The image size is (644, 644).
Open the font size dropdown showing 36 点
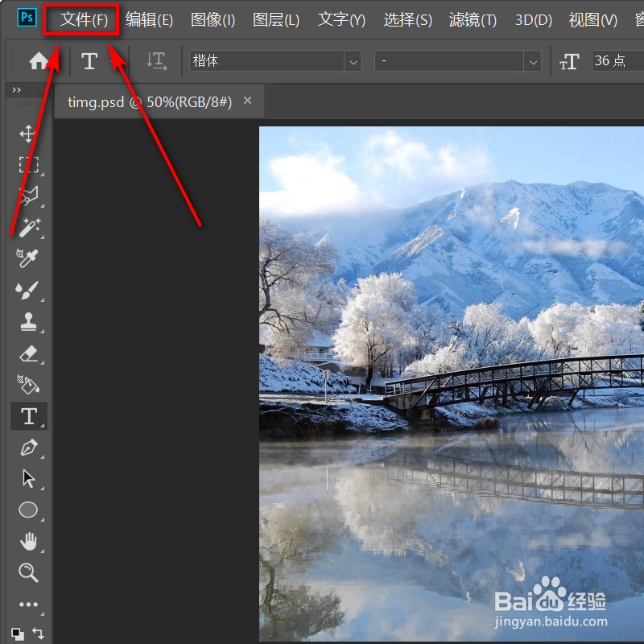612,60
